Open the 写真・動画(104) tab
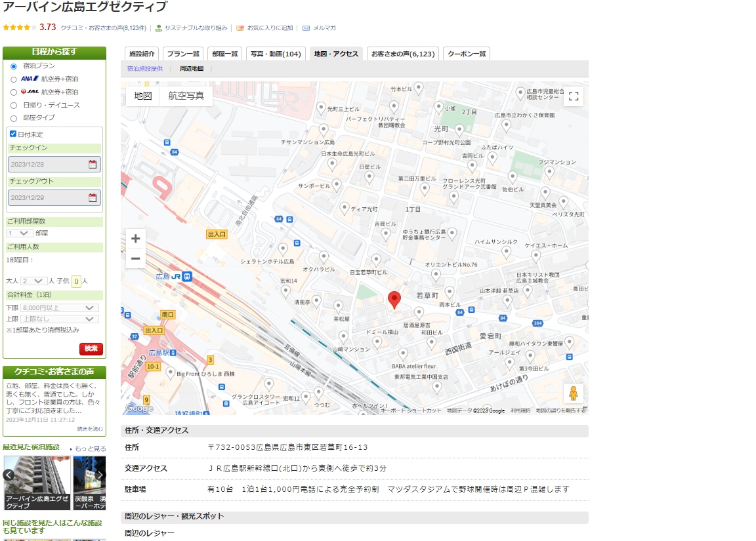756x541 pixels. pos(276,54)
